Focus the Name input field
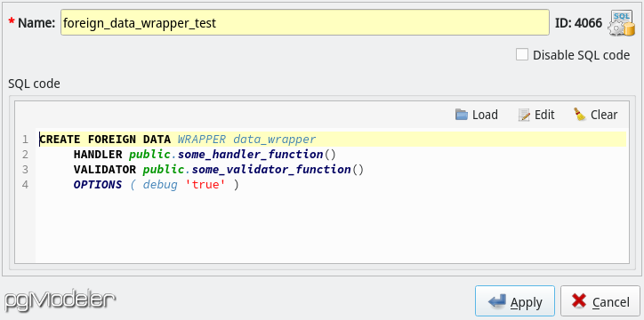 click(x=305, y=22)
